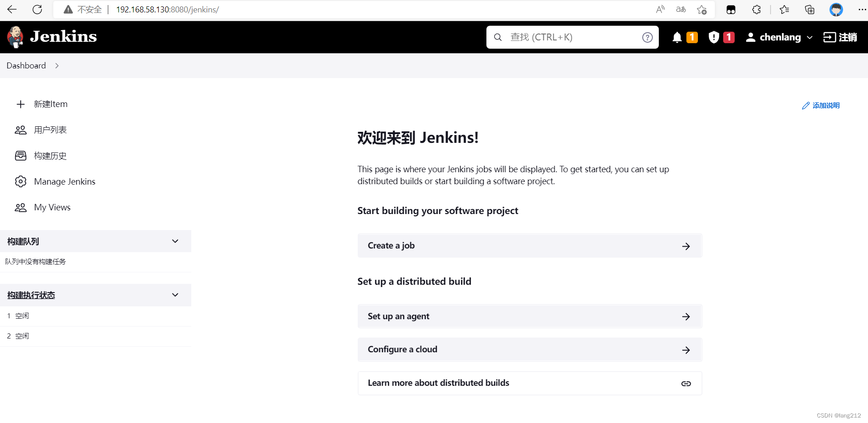The image size is (868, 423).
Task: Open the security warnings shield icon
Action: coord(714,37)
